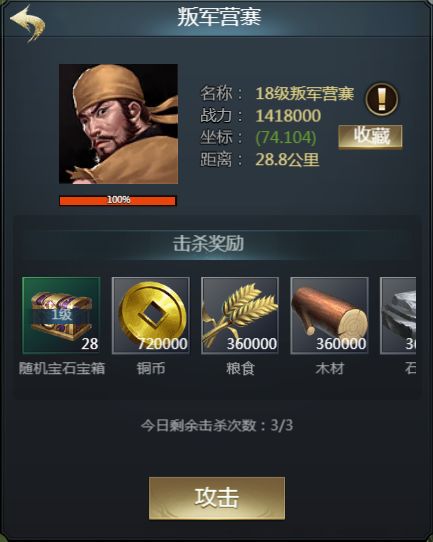Viewport: 433px width, 542px height.
Task: Tap the 随机宝石宝箱 label
Action: point(62,368)
